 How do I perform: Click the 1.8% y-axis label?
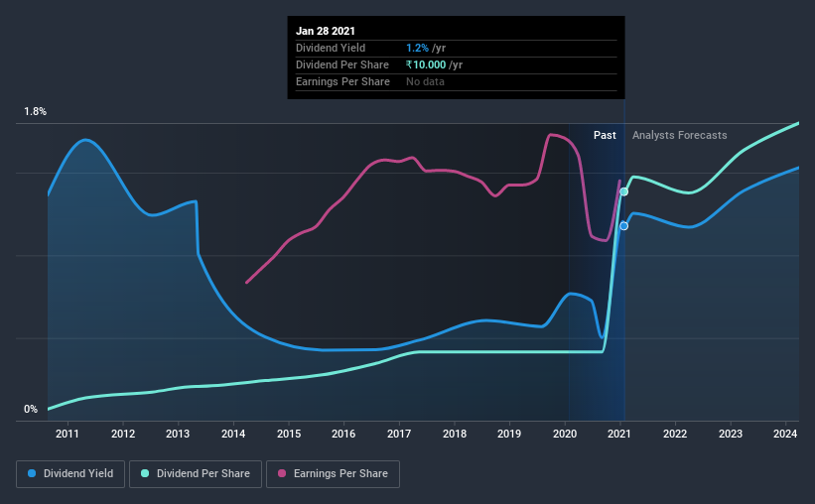pos(36,112)
